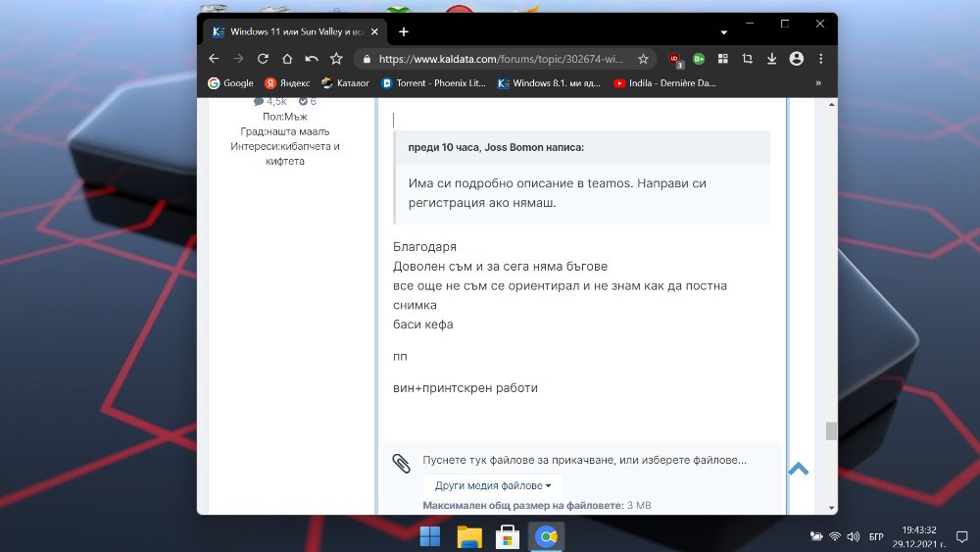Expand the Други медия файлове dropdown
This screenshot has width=980, height=552.
[493, 485]
